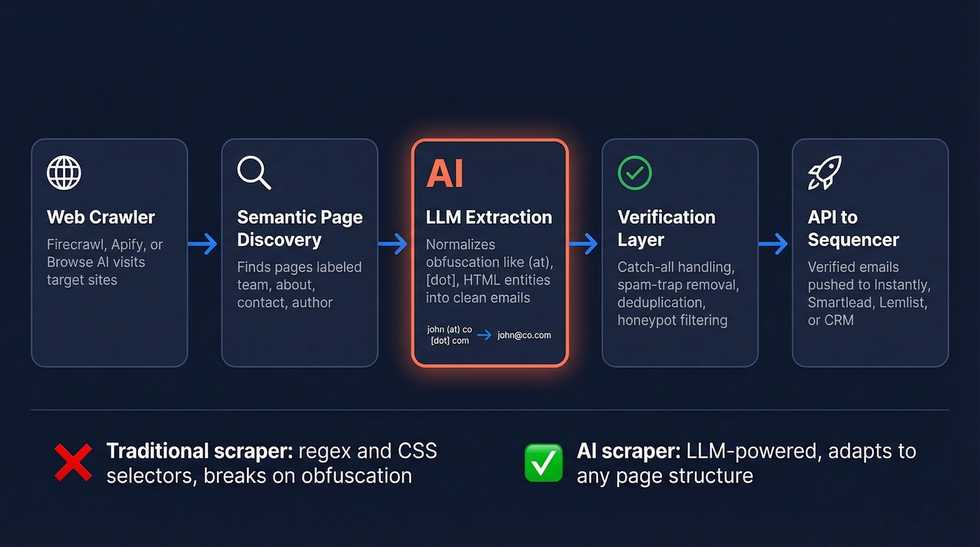
Task: Click the green check icon beside AI scraper
Action: 543,463
